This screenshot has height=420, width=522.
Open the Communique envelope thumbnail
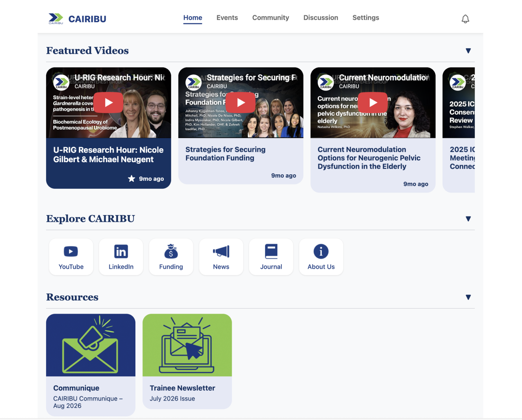pyautogui.click(x=91, y=345)
